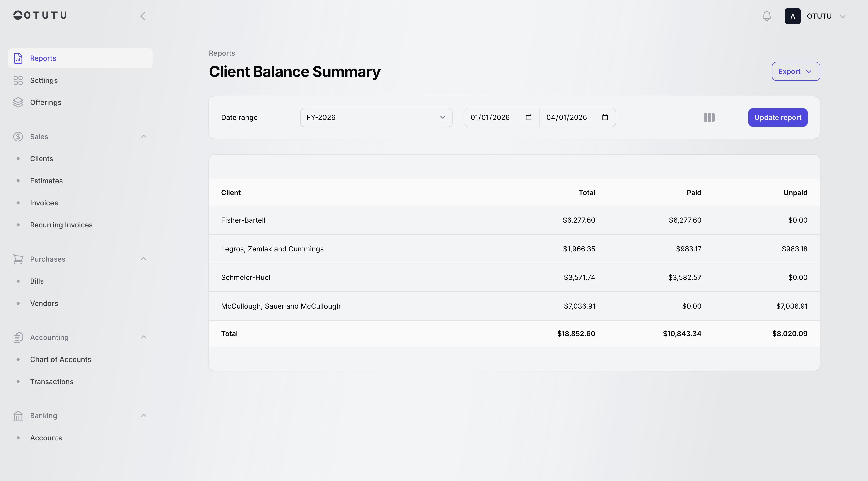Expand the OTUTU account menu chevron
The width and height of the screenshot is (868, 481).
[x=843, y=16]
